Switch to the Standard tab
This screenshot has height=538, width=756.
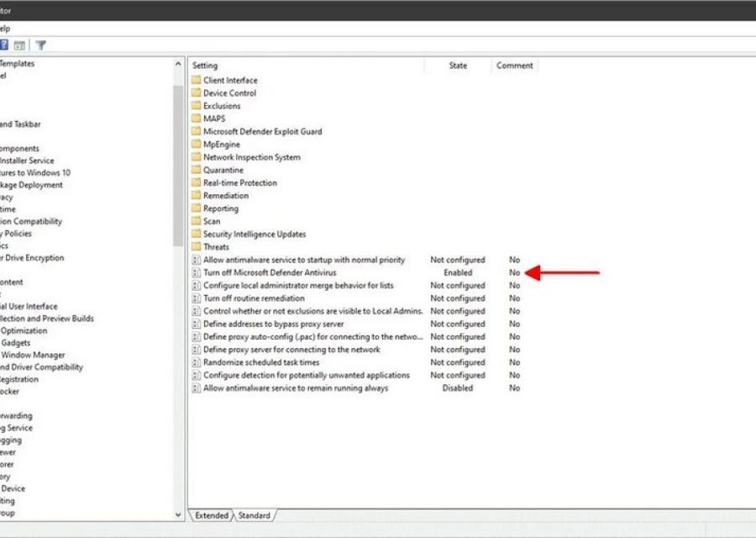pos(254,515)
